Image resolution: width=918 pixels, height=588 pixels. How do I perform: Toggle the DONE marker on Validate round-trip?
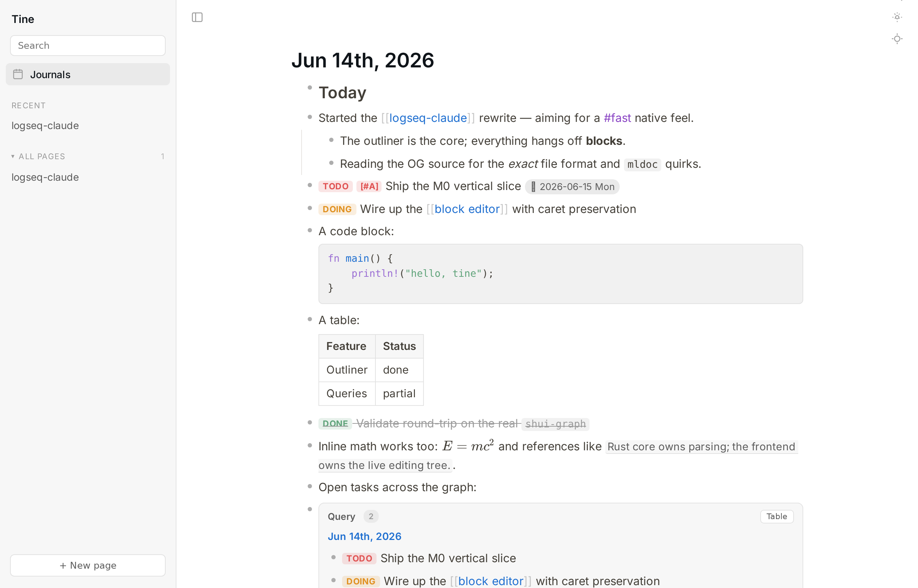[335, 423]
